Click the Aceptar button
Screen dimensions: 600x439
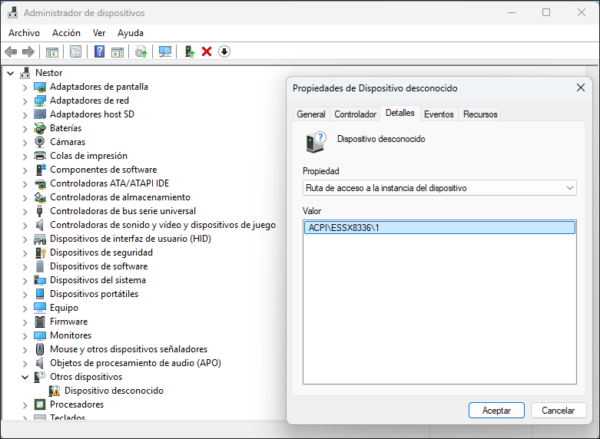click(x=496, y=410)
